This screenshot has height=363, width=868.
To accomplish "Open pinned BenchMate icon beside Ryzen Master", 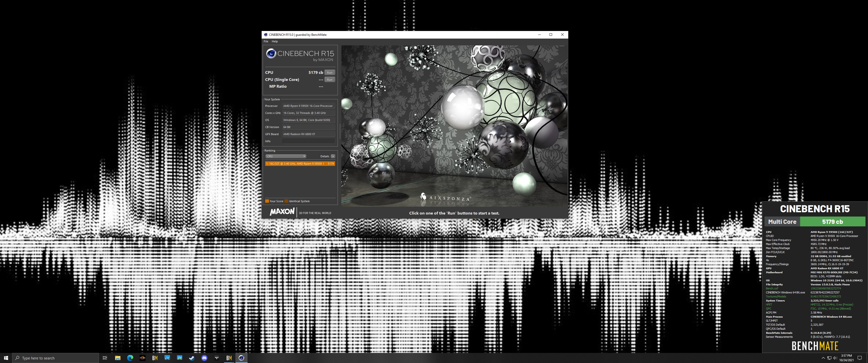I will (x=155, y=358).
